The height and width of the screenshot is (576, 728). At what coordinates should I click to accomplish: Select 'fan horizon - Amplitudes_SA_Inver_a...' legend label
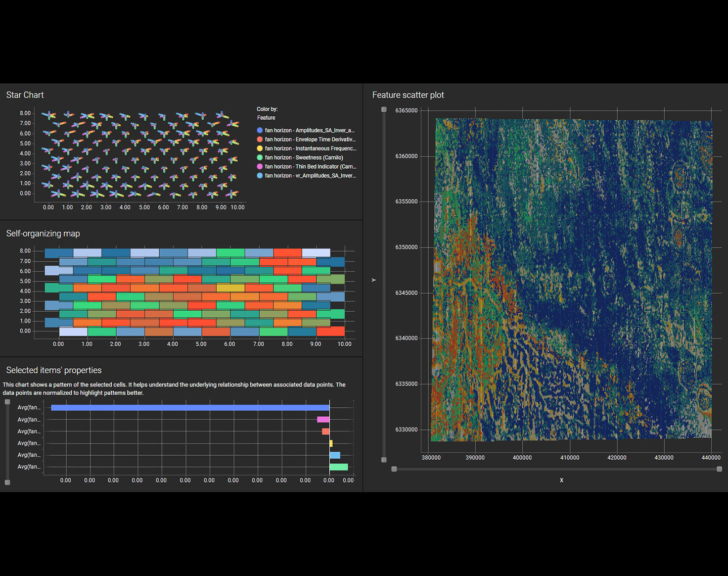(309, 130)
